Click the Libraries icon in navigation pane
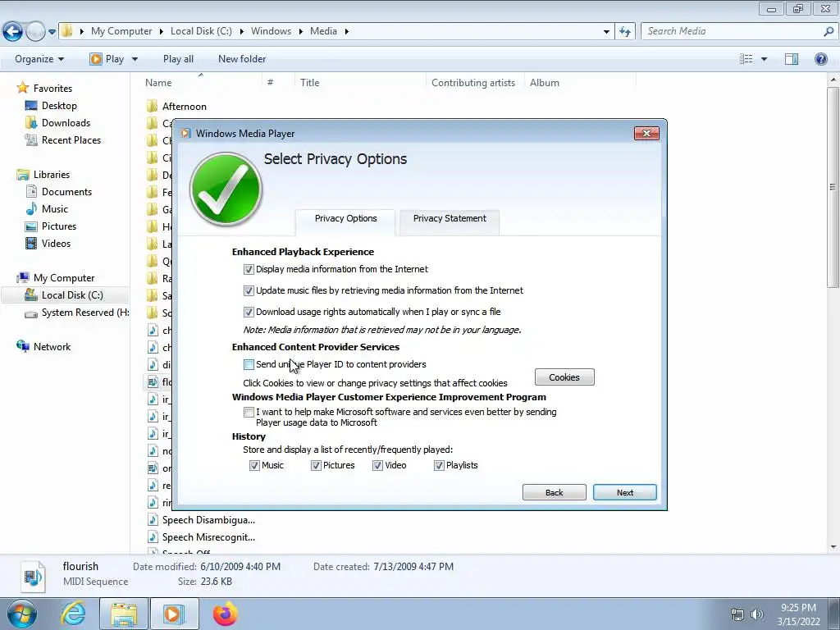 [x=22, y=175]
